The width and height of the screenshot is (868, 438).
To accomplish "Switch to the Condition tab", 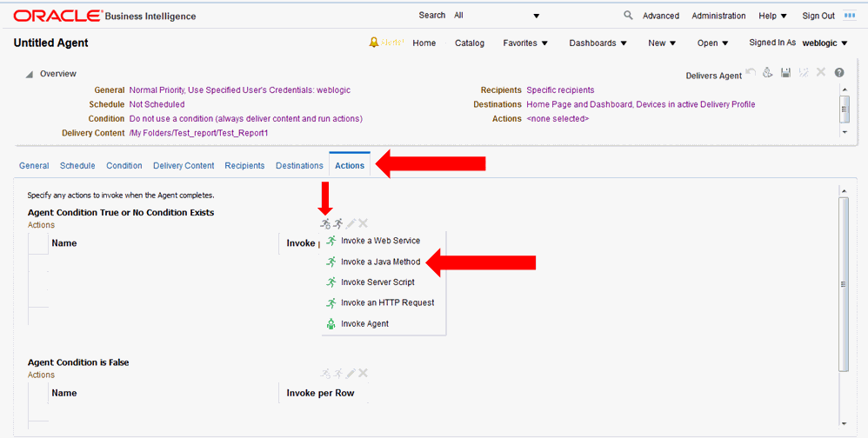I will tap(124, 165).
